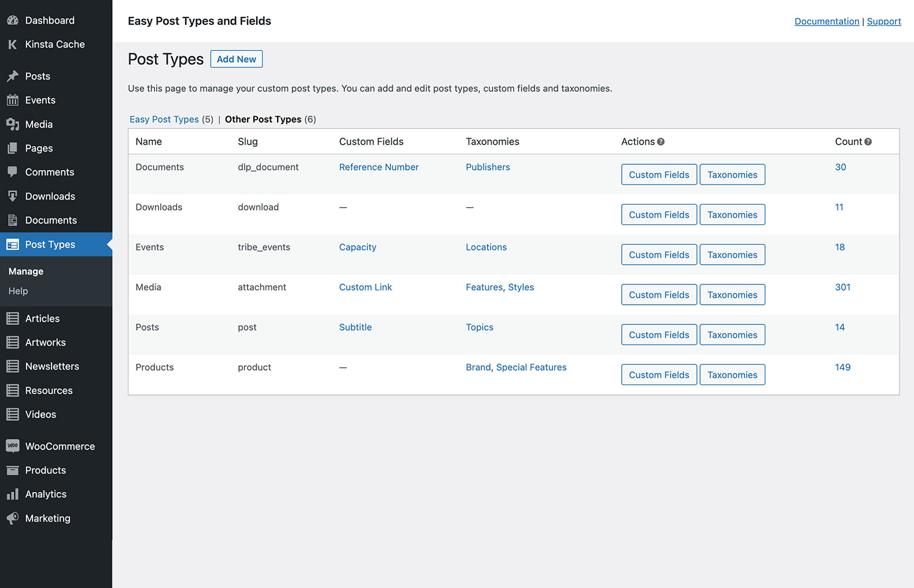Click the Comments speech bubble icon

[13, 172]
